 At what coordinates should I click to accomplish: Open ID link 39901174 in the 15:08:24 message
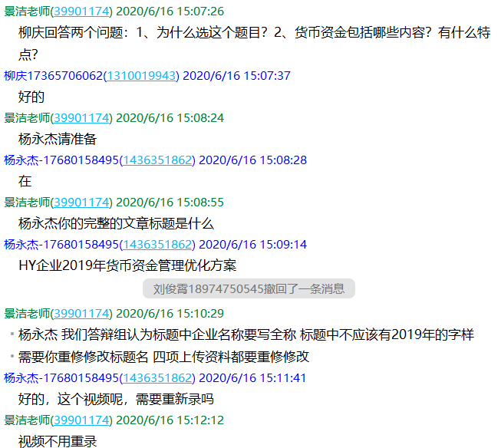[82, 118]
